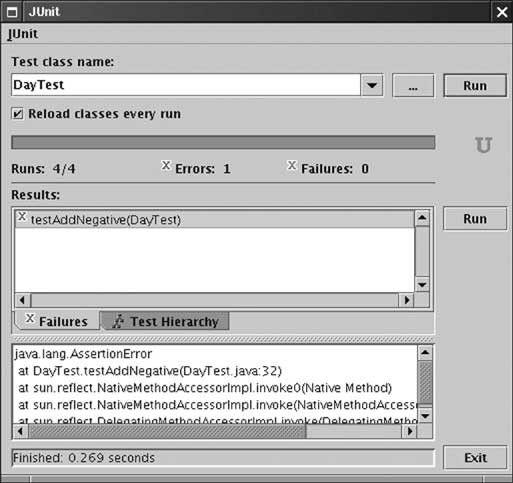Select the Failures tab
The width and height of the screenshot is (513, 483).
click(x=57, y=321)
